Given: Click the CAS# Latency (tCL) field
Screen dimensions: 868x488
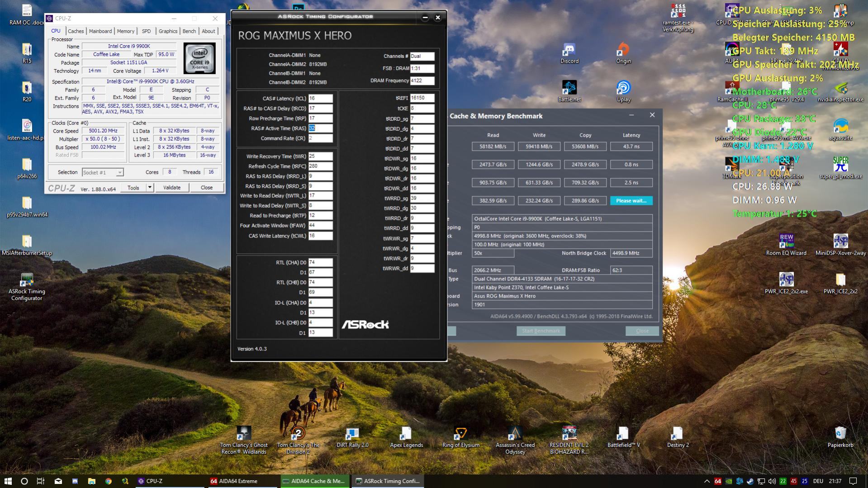Looking at the screenshot, I should pos(320,99).
